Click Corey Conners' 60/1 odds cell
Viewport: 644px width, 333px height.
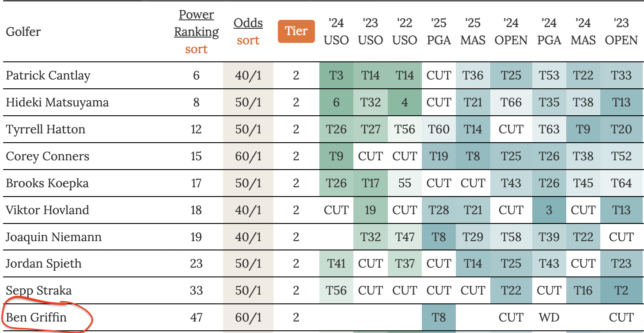click(248, 156)
